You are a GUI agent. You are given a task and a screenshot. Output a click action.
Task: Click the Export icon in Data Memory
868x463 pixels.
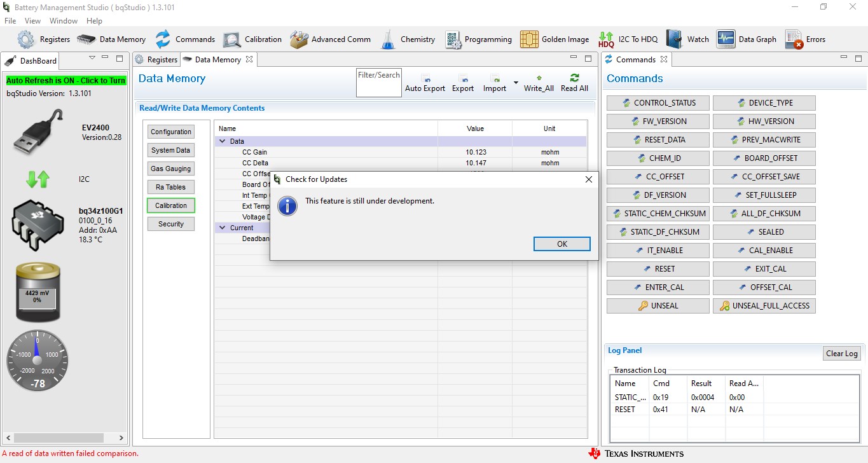463,78
